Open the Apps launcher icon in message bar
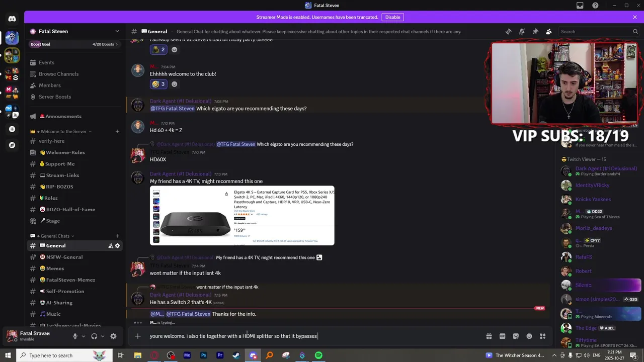 pyautogui.click(x=542, y=336)
